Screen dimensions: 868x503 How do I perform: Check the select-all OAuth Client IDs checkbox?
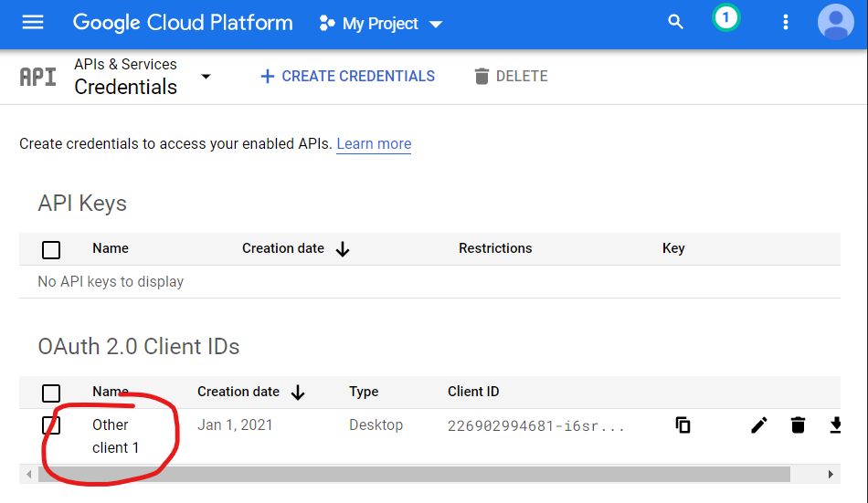pos(51,393)
